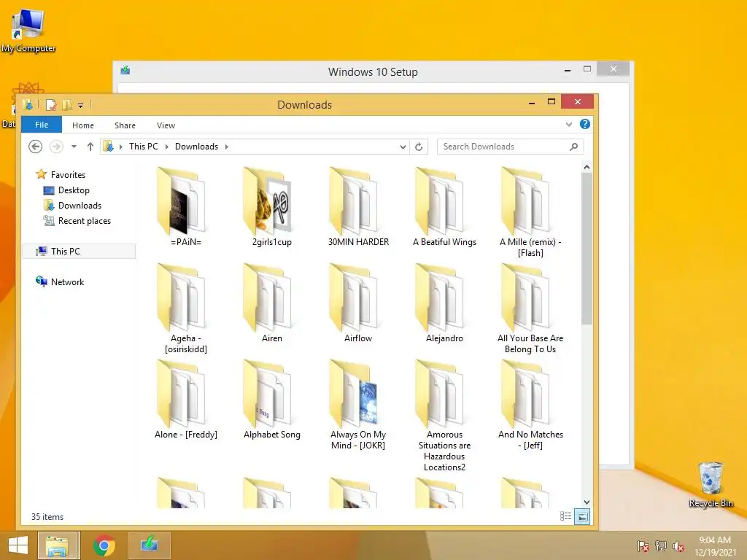Open the Recycle Bin desktop icon
The image size is (747, 560).
pos(711,484)
